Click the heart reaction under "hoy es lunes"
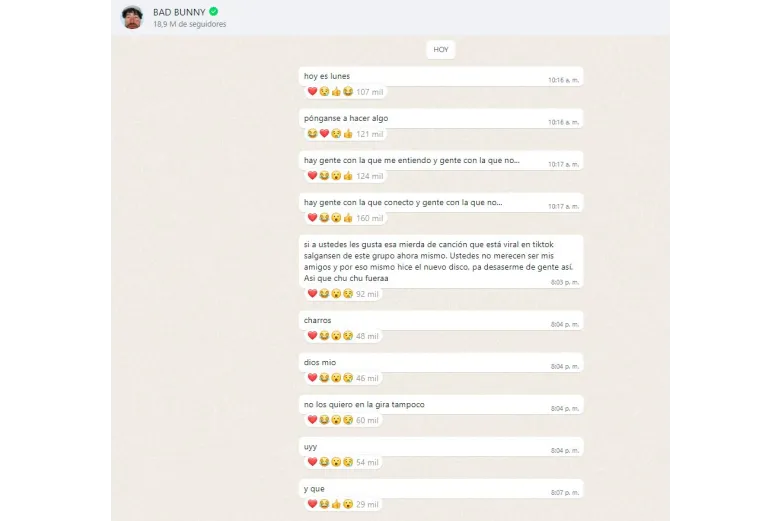 312,92
